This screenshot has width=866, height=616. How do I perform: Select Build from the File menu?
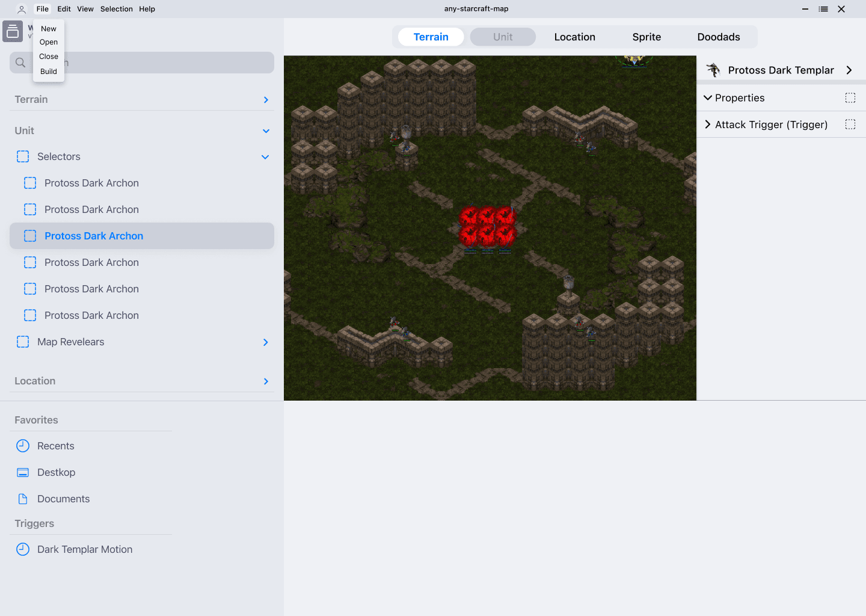pyautogui.click(x=48, y=71)
